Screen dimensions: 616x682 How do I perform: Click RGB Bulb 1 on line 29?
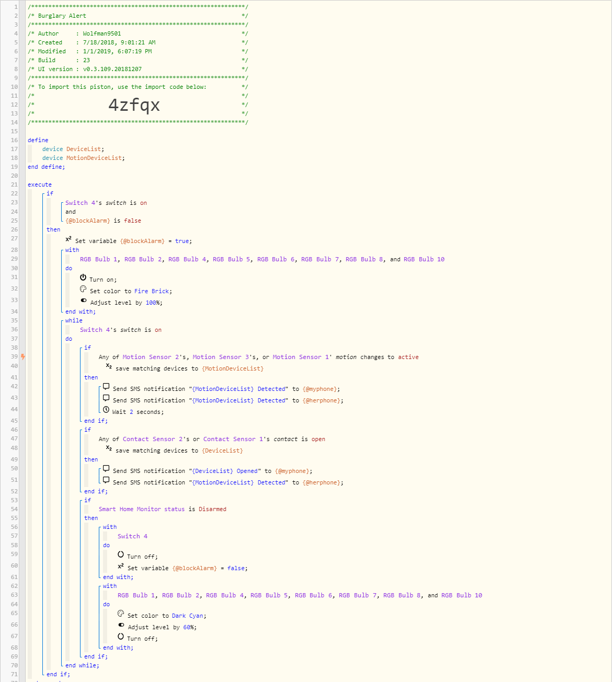pos(99,259)
